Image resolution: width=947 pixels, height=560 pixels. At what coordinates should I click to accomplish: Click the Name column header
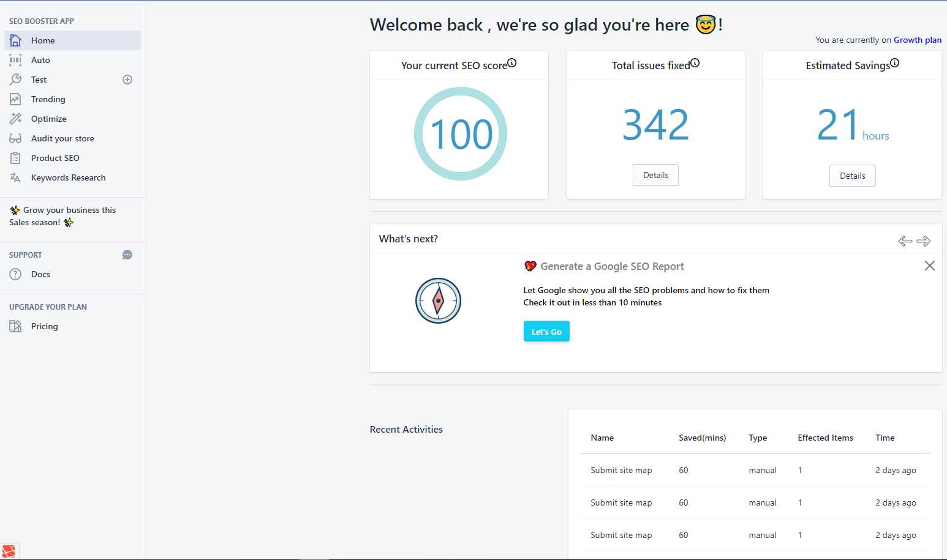coord(602,438)
